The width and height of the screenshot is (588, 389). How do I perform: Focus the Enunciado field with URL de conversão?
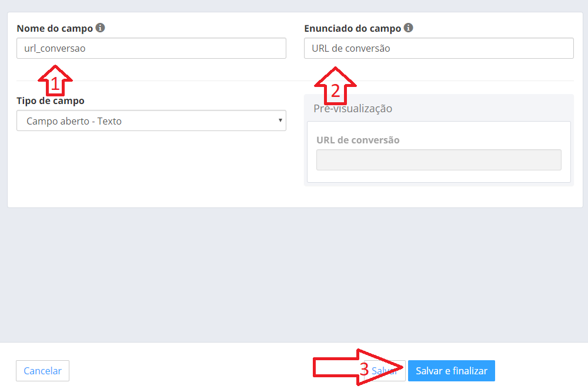point(439,48)
